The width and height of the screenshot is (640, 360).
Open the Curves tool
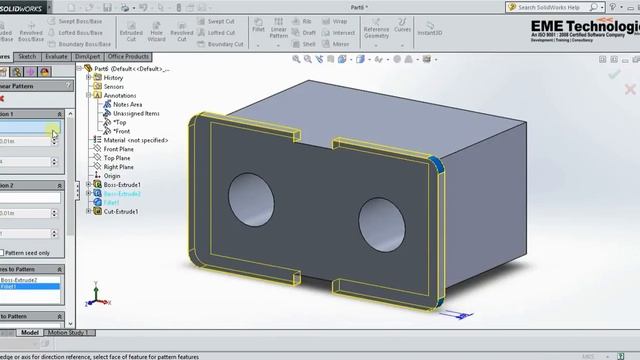point(402,25)
